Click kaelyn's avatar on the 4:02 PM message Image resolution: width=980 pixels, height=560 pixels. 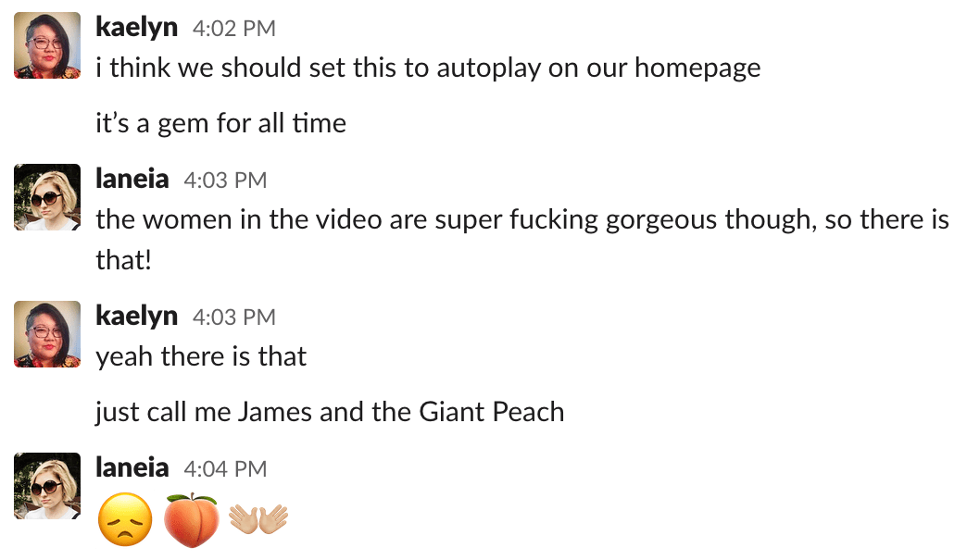[47, 45]
